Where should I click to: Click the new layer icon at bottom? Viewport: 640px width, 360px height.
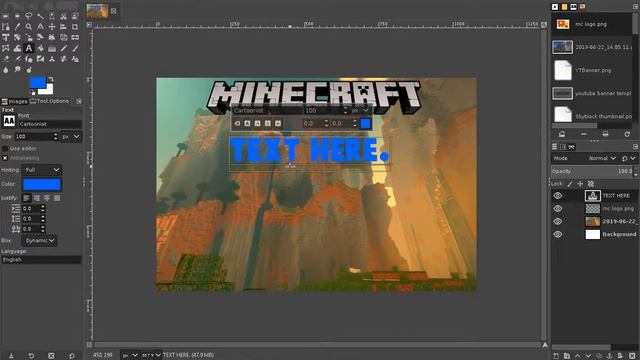click(556, 356)
